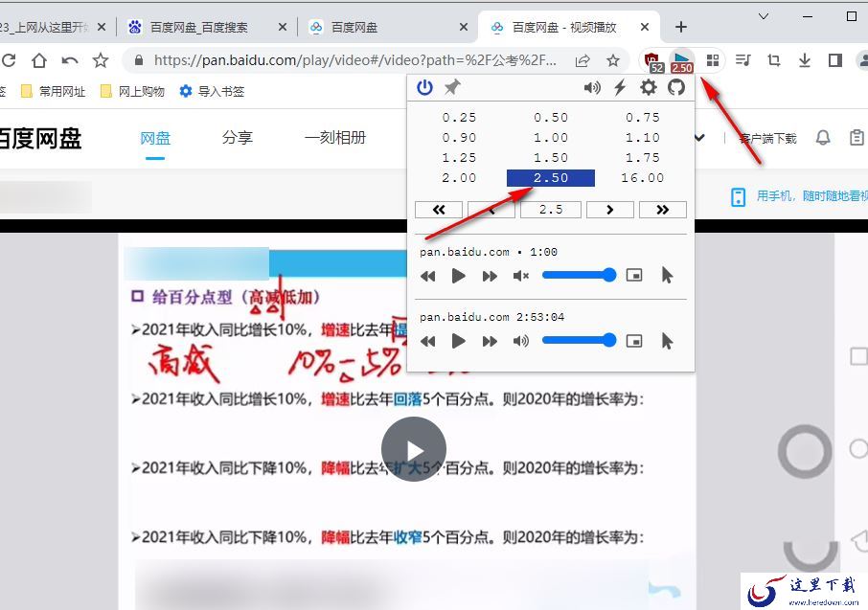This screenshot has height=610, width=868.
Task: Open picture-in-picture for second video
Action: (634, 341)
